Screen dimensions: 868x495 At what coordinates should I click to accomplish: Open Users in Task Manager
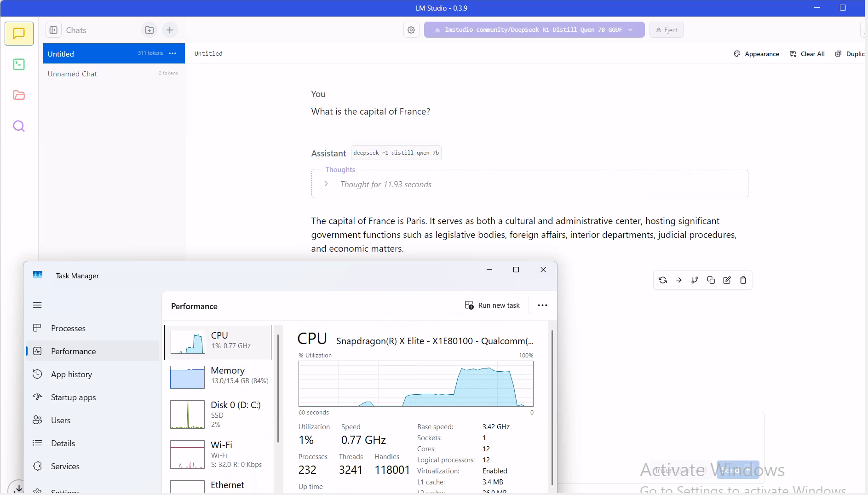pyautogui.click(x=92, y=420)
